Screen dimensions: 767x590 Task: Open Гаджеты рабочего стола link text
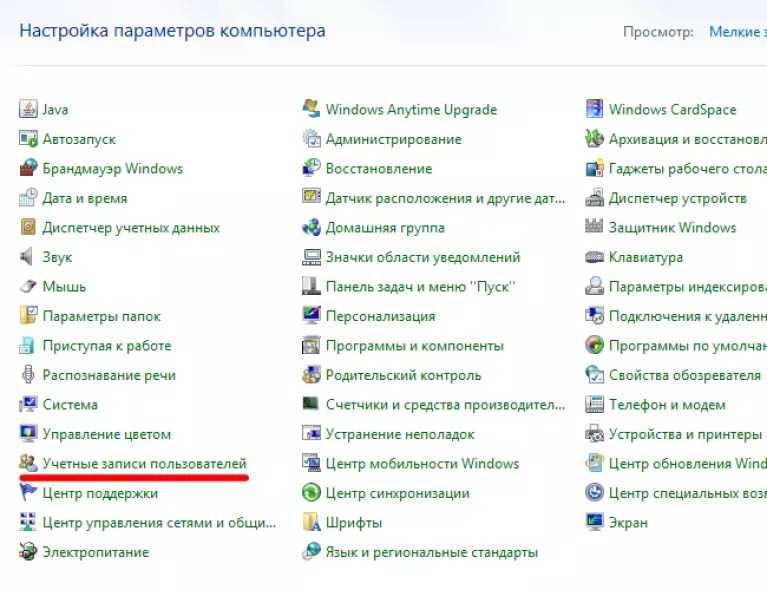click(x=688, y=168)
